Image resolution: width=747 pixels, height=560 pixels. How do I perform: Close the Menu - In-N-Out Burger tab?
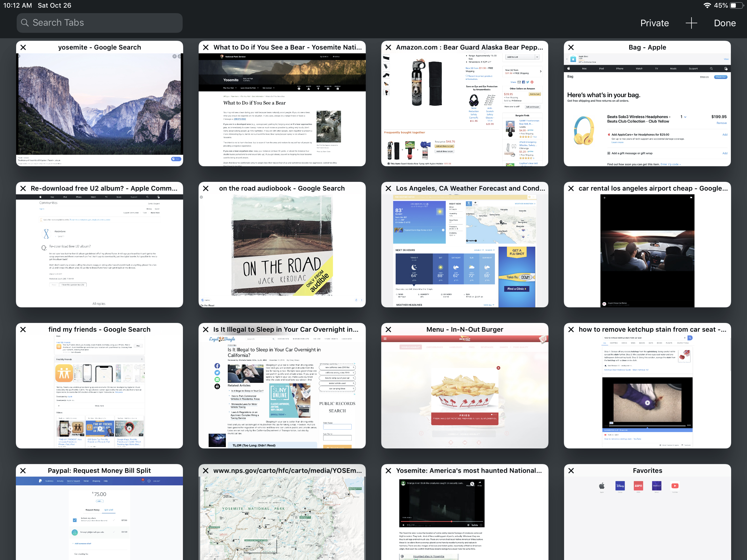pos(388,329)
